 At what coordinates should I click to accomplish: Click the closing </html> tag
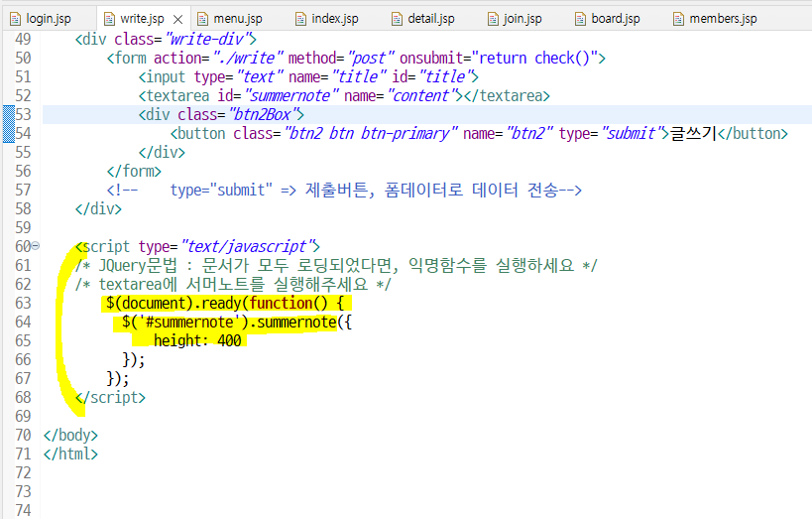[x=71, y=454]
